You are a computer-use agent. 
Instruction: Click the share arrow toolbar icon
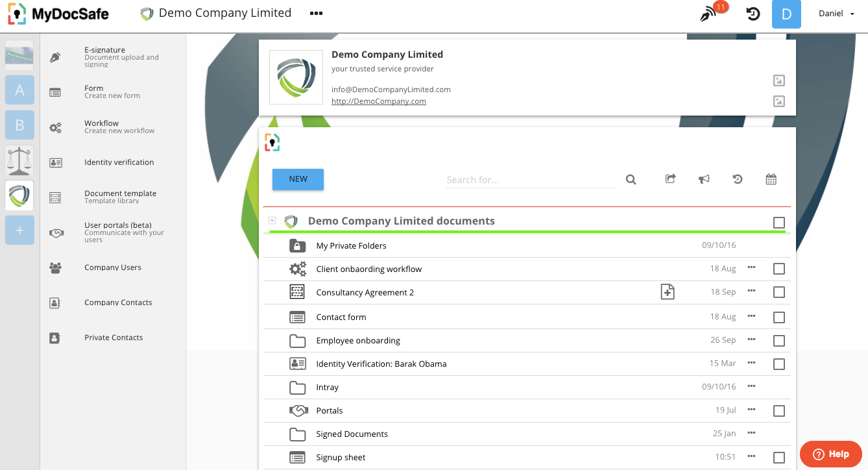tap(671, 179)
